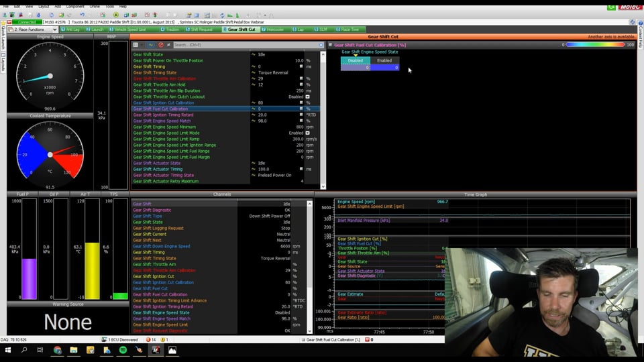Toggle the checkbox in the Gear Shift Throttle Aim Calibration row

coord(301,78)
